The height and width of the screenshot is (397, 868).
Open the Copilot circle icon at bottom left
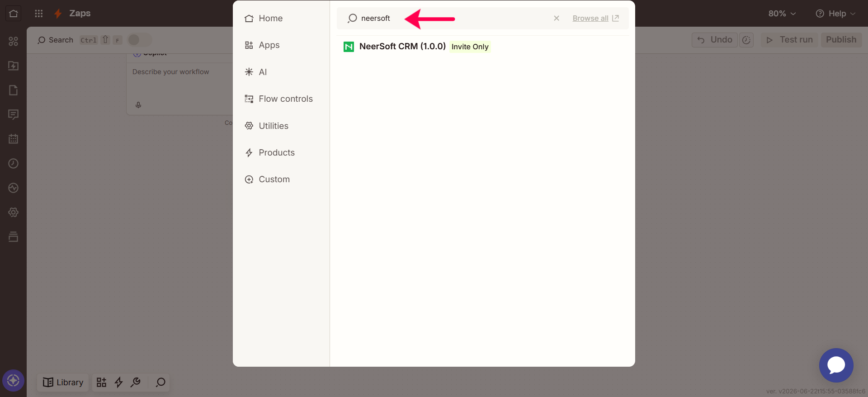13,381
